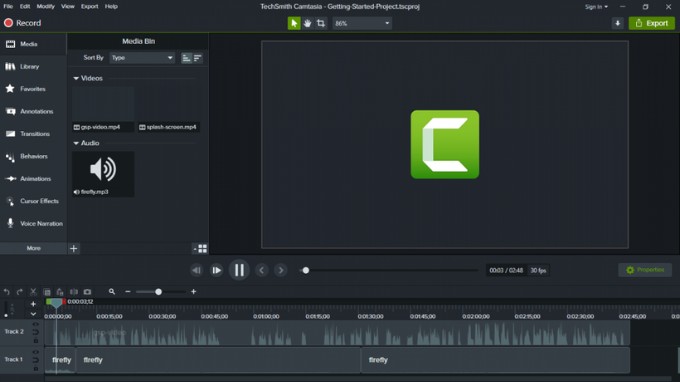Screen dimensions: 680x382
Task: Click the timeline magnifier zoom icon
Action: (112, 292)
